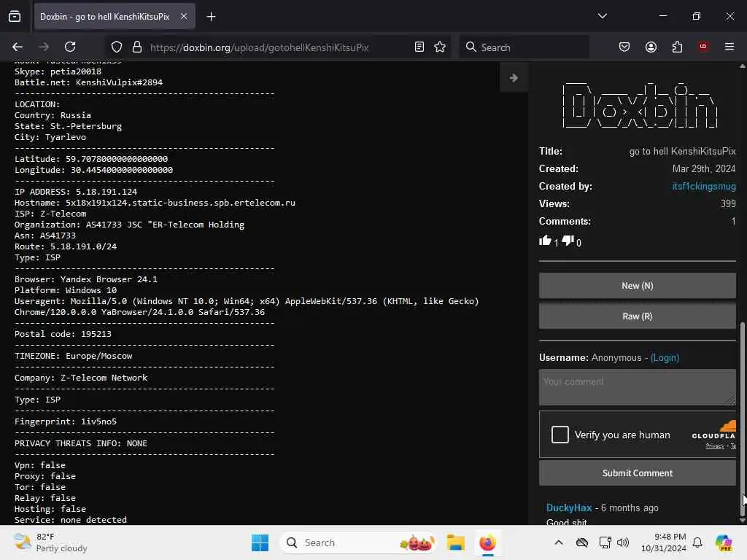Viewport: 747px width, 560px height.
Task: Click the 'Mar 29th, 2024' created date
Action: (704, 168)
